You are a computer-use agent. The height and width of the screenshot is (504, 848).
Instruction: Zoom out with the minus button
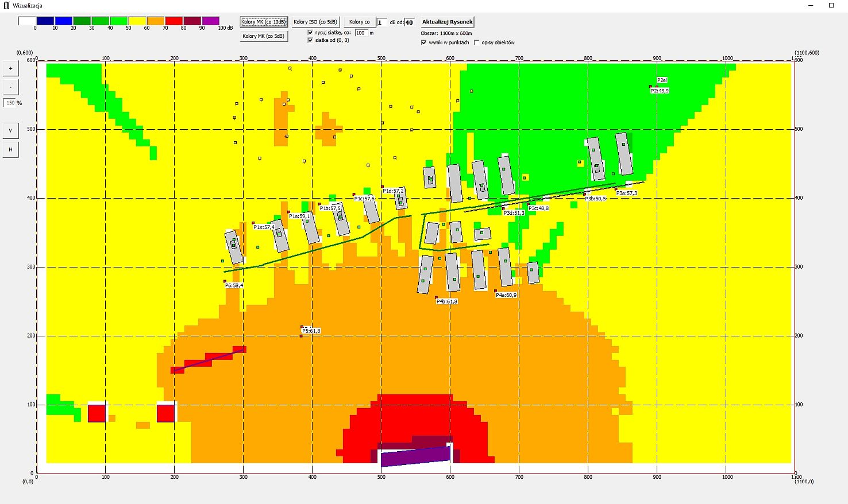click(x=10, y=87)
